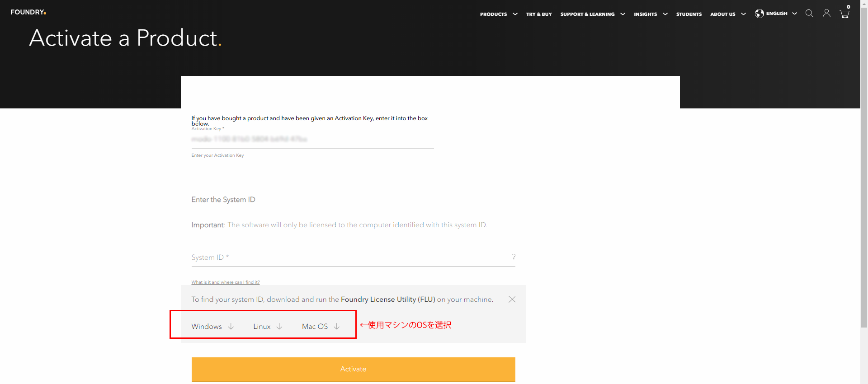The image size is (868, 384).
Task: Open the user account icon
Action: point(826,14)
